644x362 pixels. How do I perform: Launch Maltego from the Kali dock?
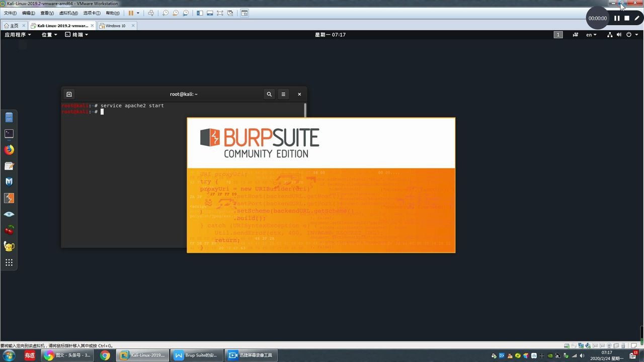click(9, 182)
